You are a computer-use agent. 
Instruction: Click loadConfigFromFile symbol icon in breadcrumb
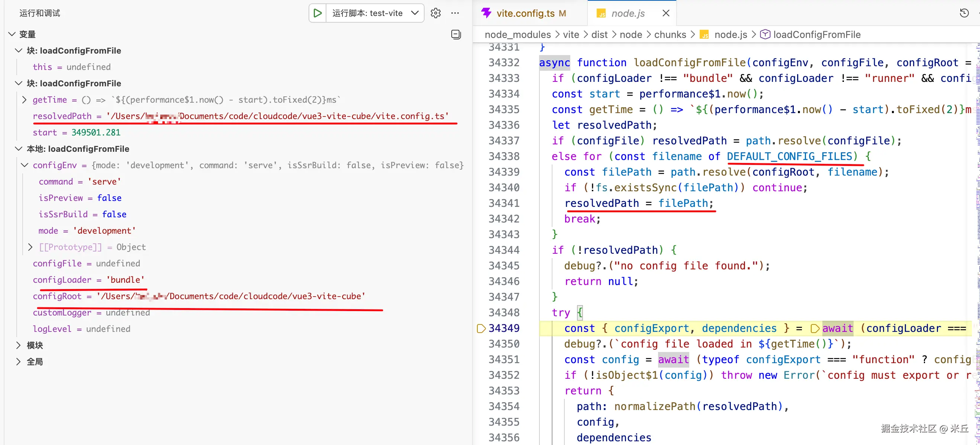[765, 35]
